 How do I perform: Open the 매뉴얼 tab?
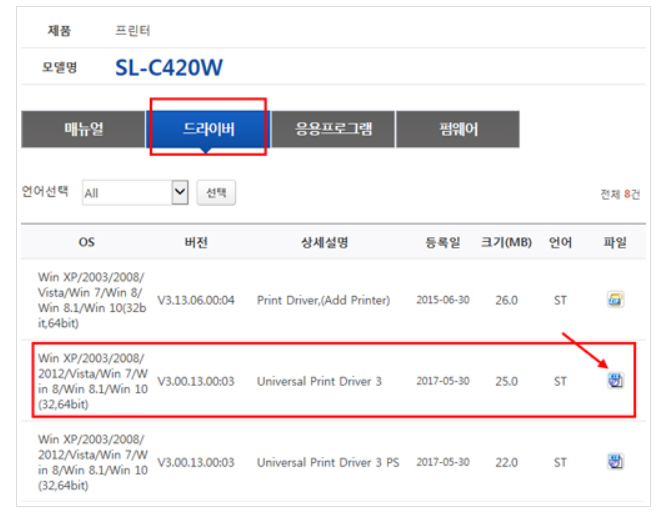coord(83,129)
